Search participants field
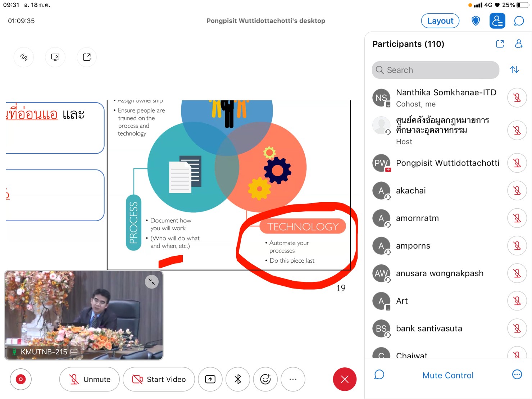The height and width of the screenshot is (399, 532). coord(436,70)
